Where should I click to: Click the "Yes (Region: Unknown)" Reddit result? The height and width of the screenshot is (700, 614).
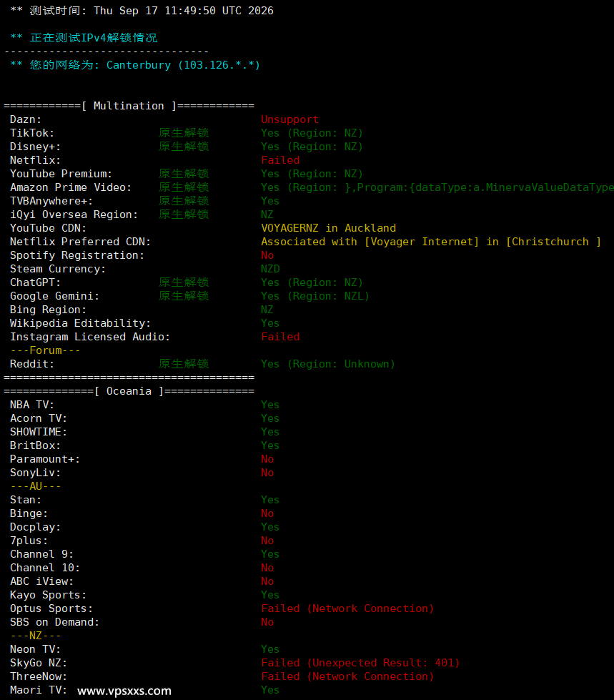(x=328, y=364)
